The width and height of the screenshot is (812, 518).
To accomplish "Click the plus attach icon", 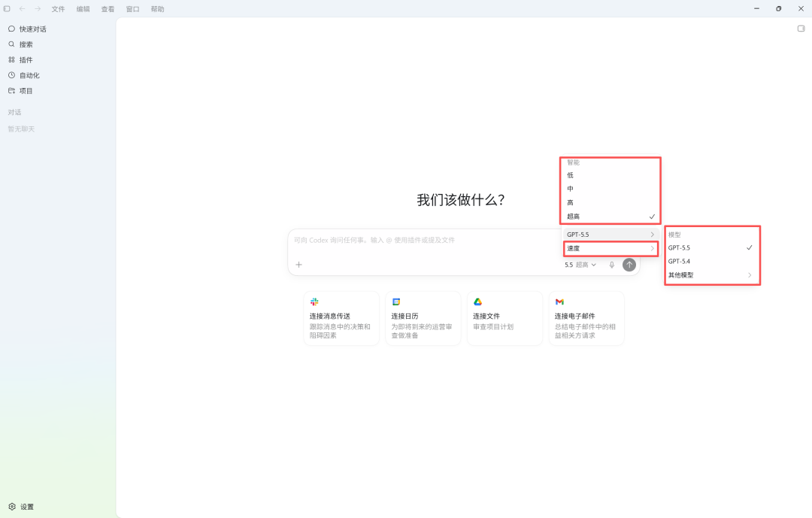I will [298, 265].
